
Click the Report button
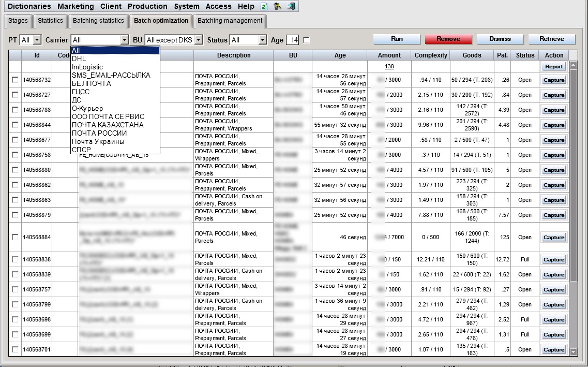(554, 66)
